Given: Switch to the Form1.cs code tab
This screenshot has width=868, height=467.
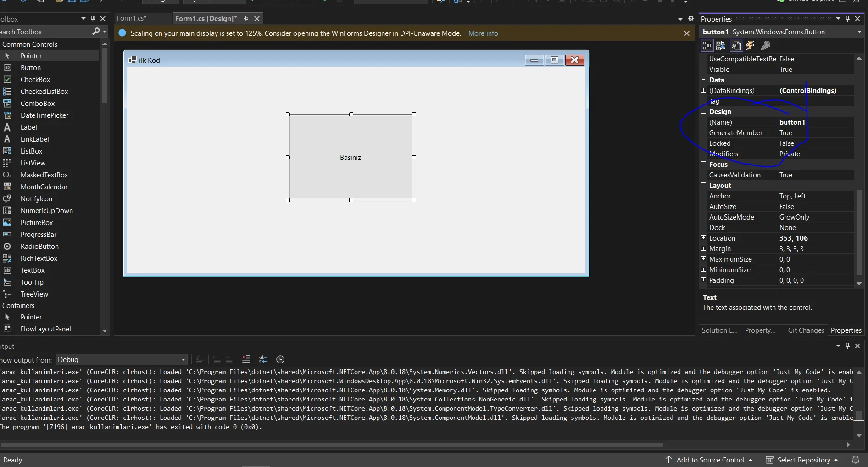Looking at the screenshot, I should pyautogui.click(x=132, y=18).
